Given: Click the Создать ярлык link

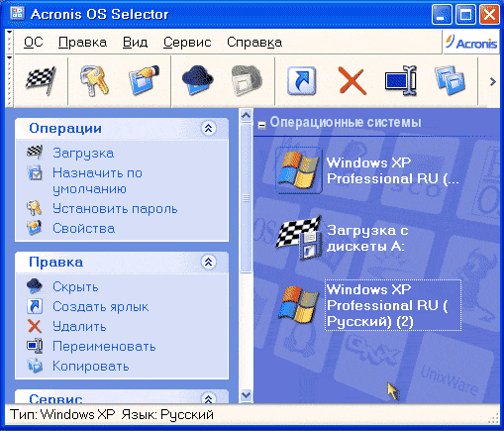Looking at the screenshot, I should (x=101, y=307).
